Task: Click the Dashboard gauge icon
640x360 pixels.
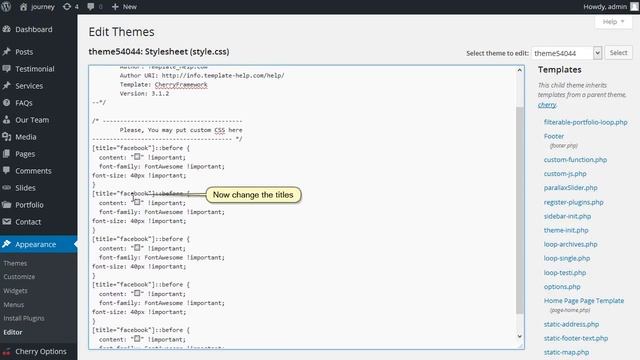Action: 7,29
